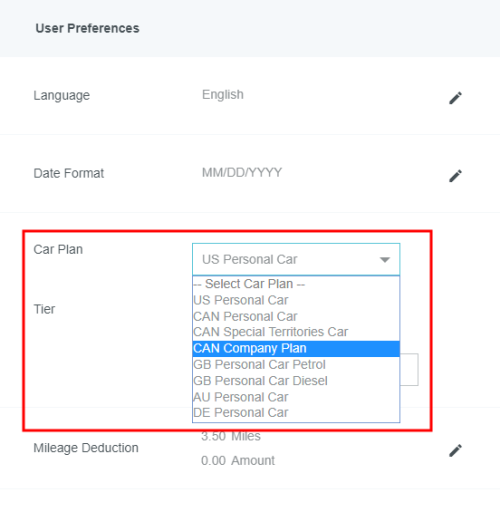
Task: Edit the Language preference pencil icon
Action: click(x=455, y=98)
